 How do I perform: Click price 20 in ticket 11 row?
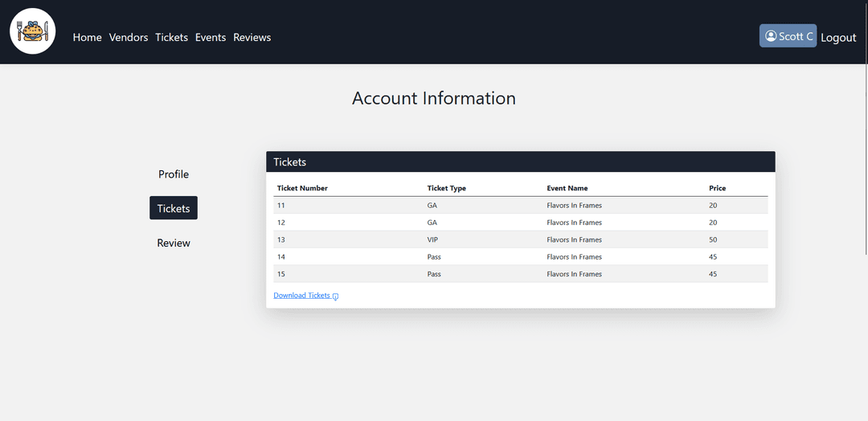coord(736,205)
